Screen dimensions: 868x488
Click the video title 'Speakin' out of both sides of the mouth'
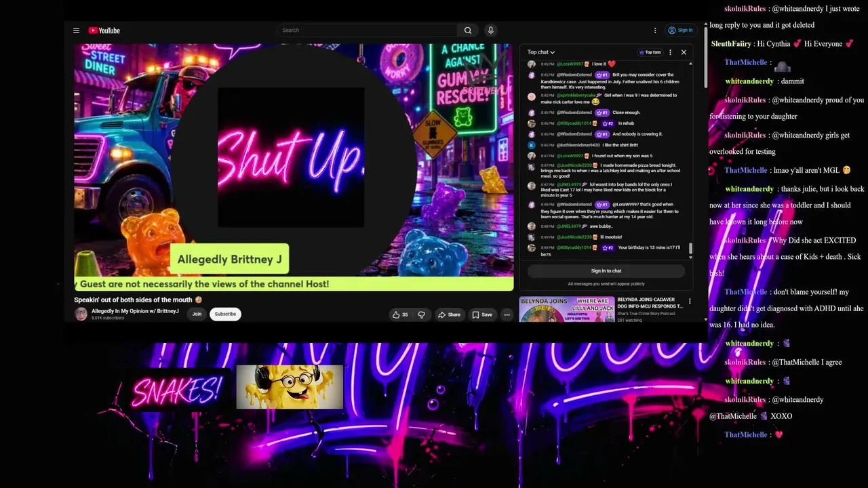pyautogui.click(x=138, y=300)
